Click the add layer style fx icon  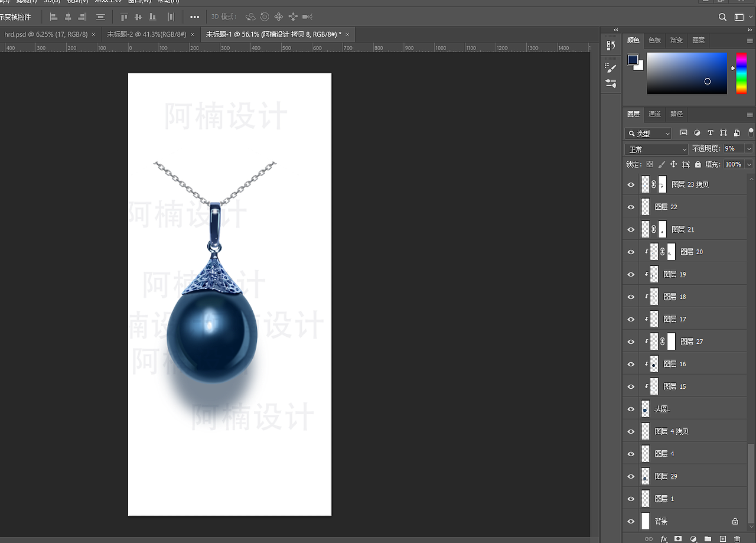pos(663,539)
